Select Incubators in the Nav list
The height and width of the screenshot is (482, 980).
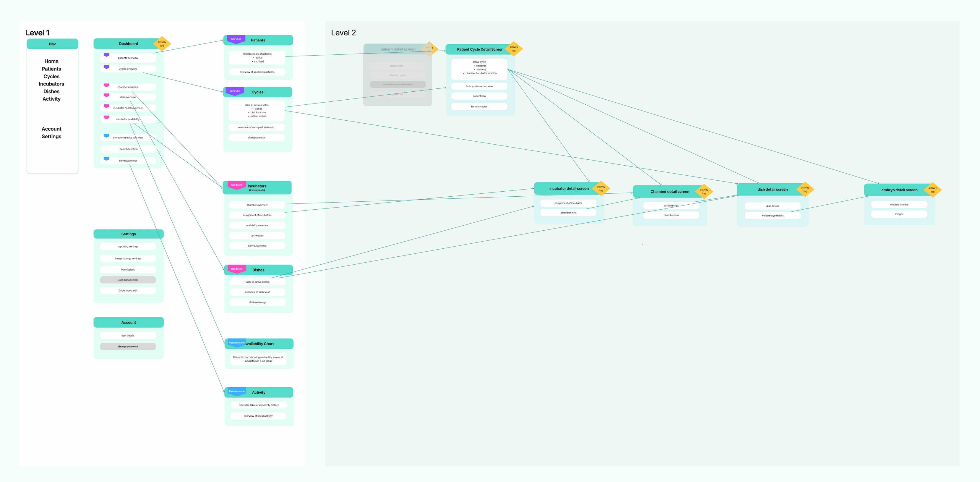click(51, 84)
